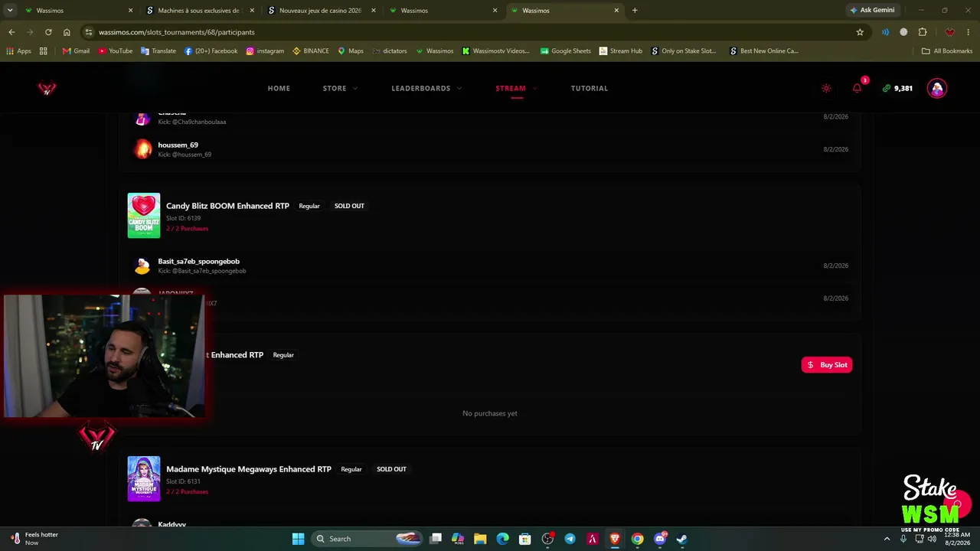
Task: Open the instagram bookmark
Action: pyautogui.click(x=265, y=51)
